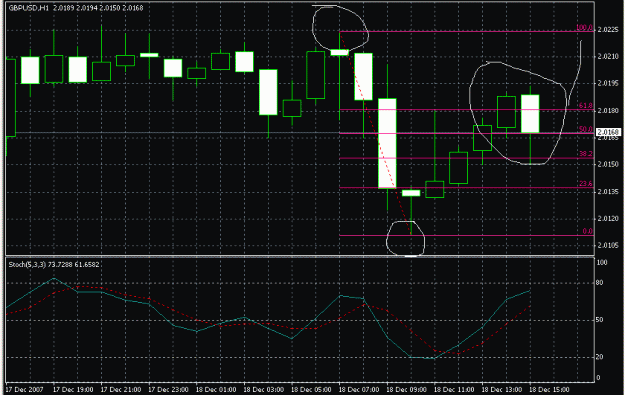Select the 18 Dec 09:00 time label
The height and width of the screenshot is (395, 625).
point(406,389)
